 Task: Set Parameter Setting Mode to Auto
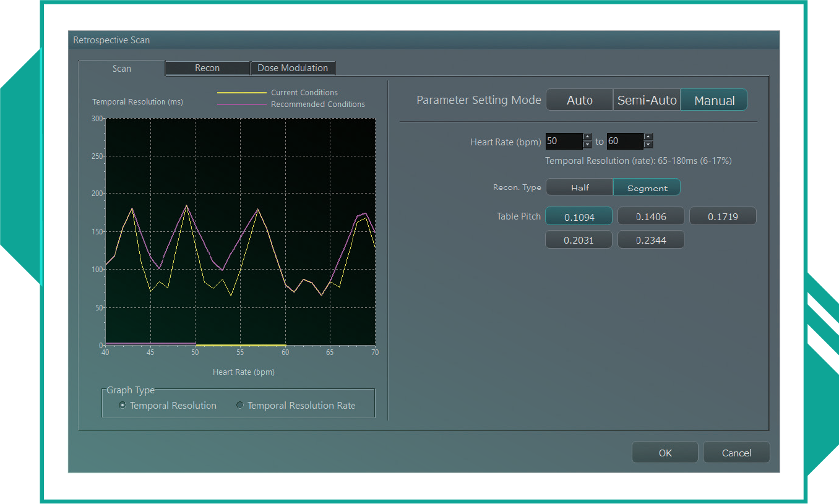click(580, 100)
